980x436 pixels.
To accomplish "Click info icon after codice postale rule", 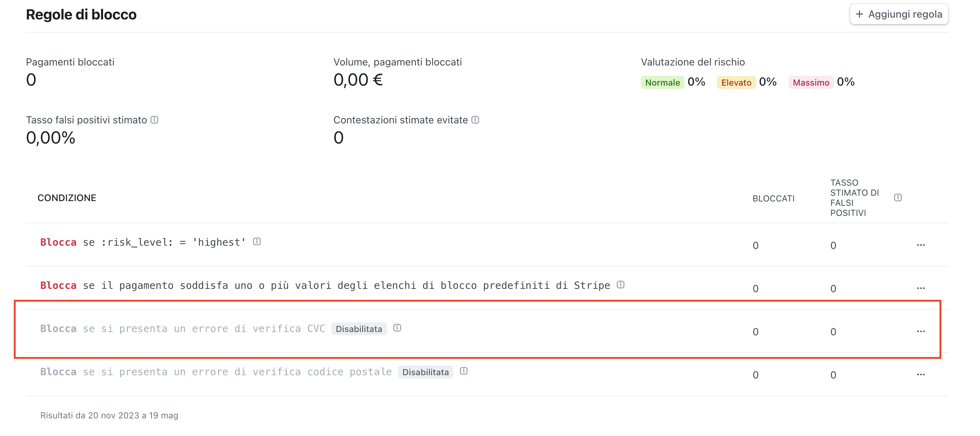I will point(464,371).
